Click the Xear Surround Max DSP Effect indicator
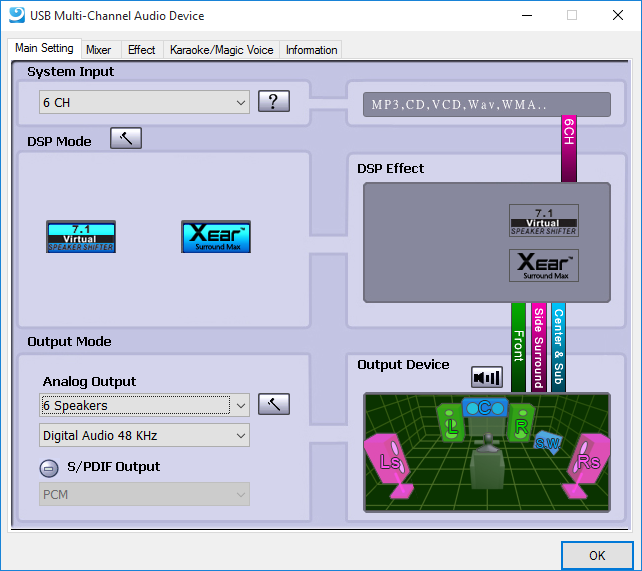Image resolution: width=642 pixels, height=571 pixels. click(544, 265)
